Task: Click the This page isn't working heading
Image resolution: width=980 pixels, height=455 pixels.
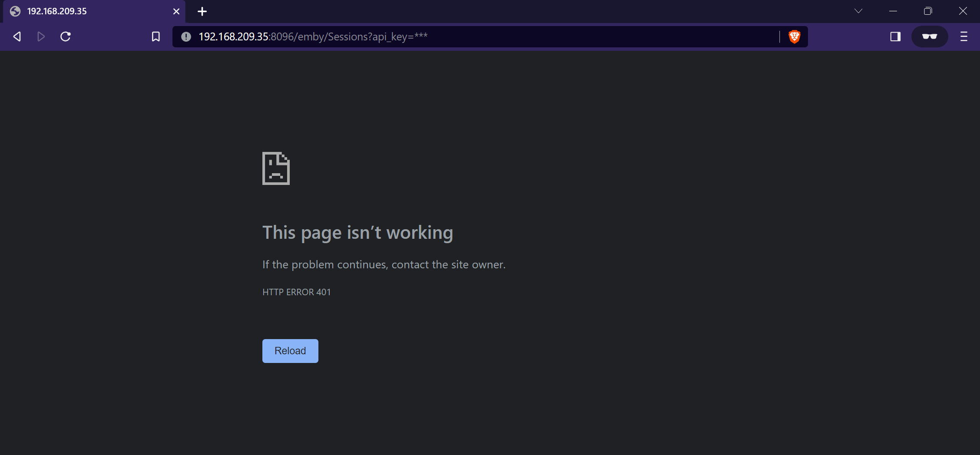Action: tap(358, 233)
